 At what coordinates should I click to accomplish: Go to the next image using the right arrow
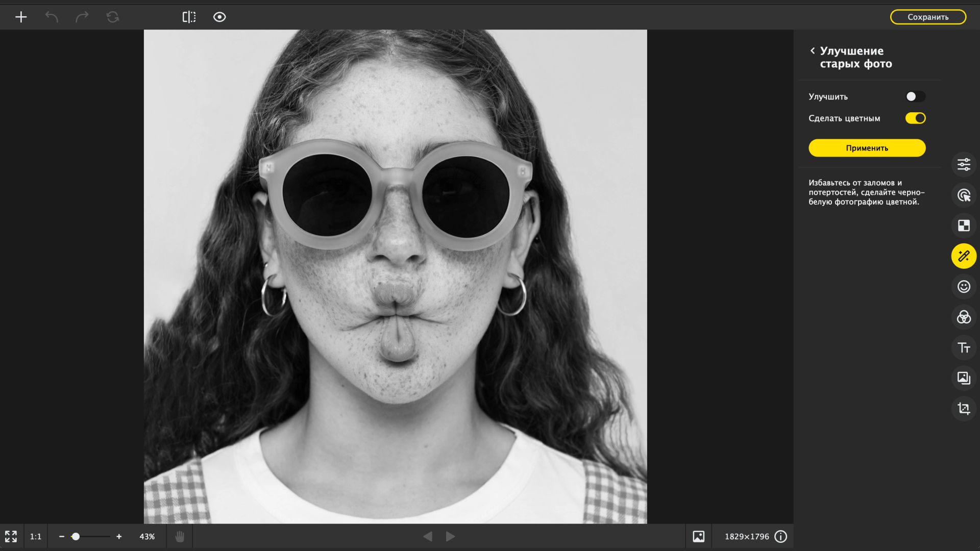coord(450,537)
